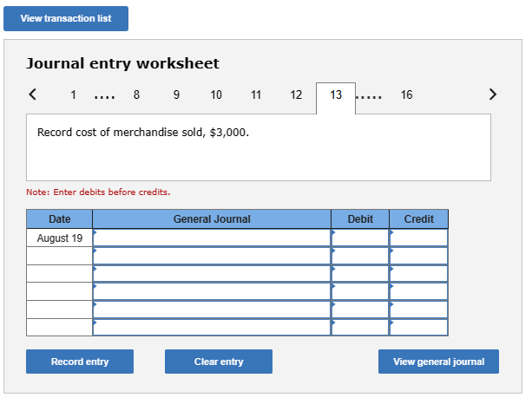Click the View transaction list button
The width and height of the screenshot is (532, 404).
[66, 18]
